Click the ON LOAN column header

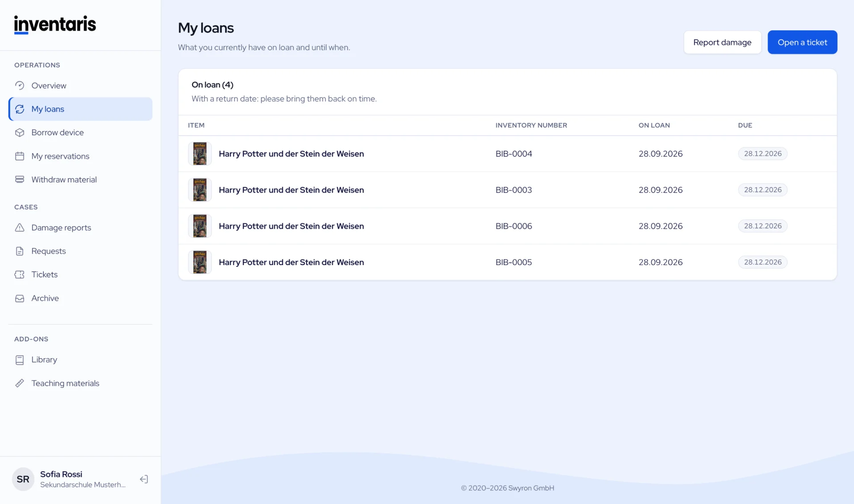pyautogui.click(x=654, y=125)
